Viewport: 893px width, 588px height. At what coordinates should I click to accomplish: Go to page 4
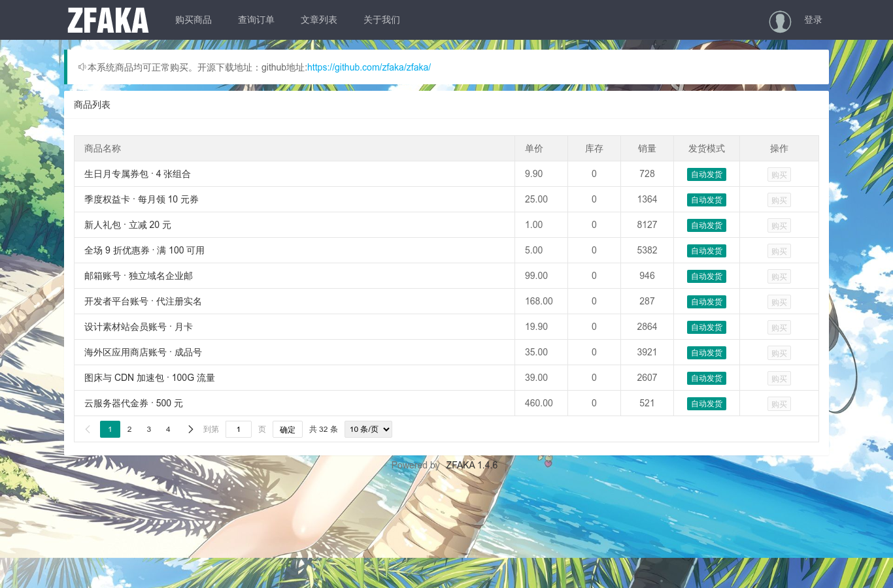pos(168,429)
